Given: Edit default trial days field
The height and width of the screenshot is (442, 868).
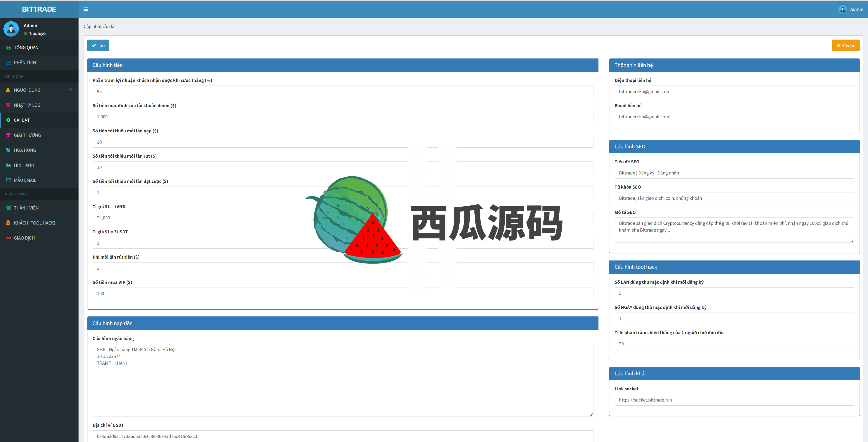Looking at the screenshot, I should 734,318.
